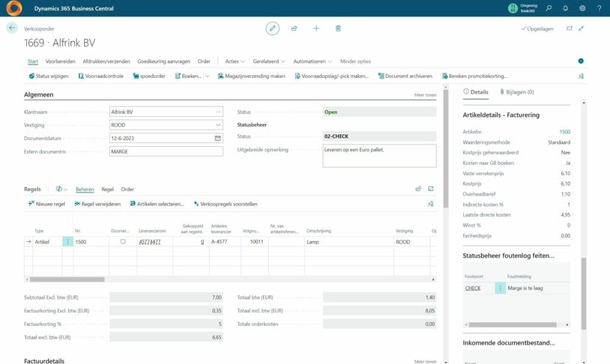Screen dimensions: 610x364
Task: Go back using the back arrow
Action: coord(12,28)
